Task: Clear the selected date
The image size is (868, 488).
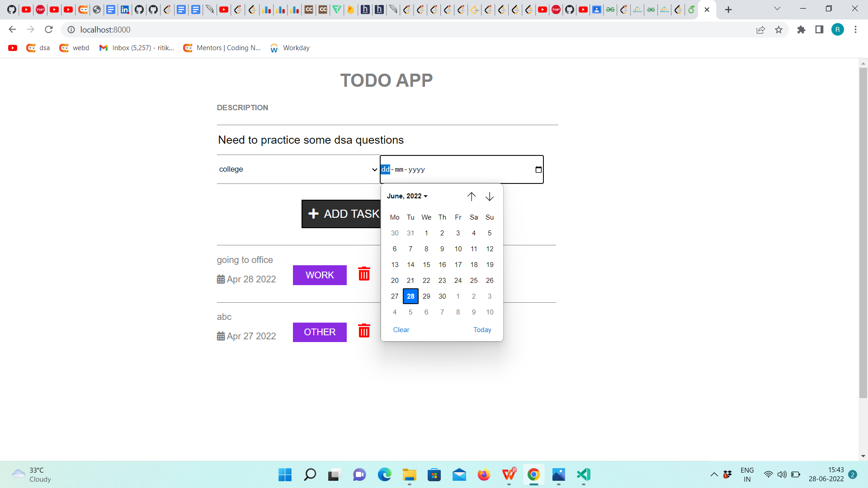Action: coord(401,330)
